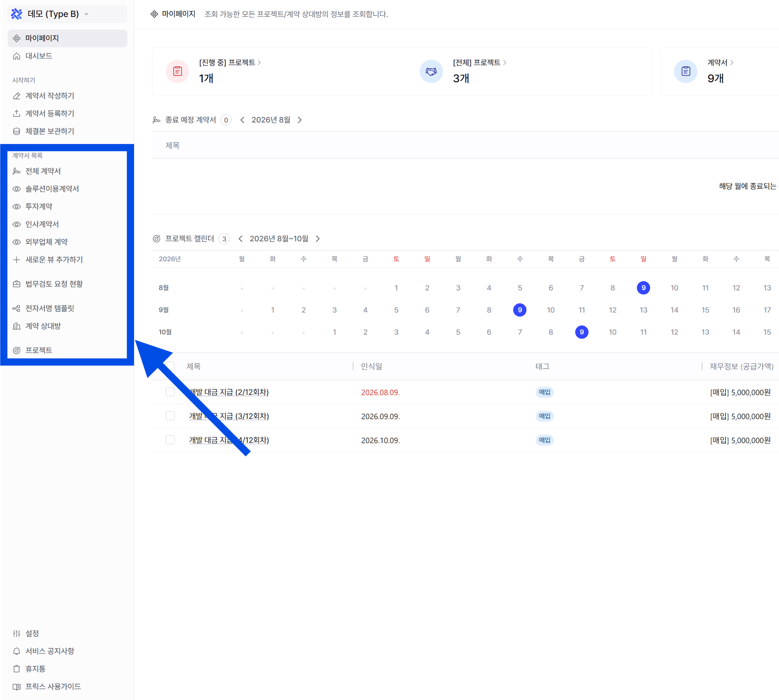This screenshot has width=779, height=700.
Task: Open the 데모 (Type B) workspace dropdown
Action: click(67, 14)
